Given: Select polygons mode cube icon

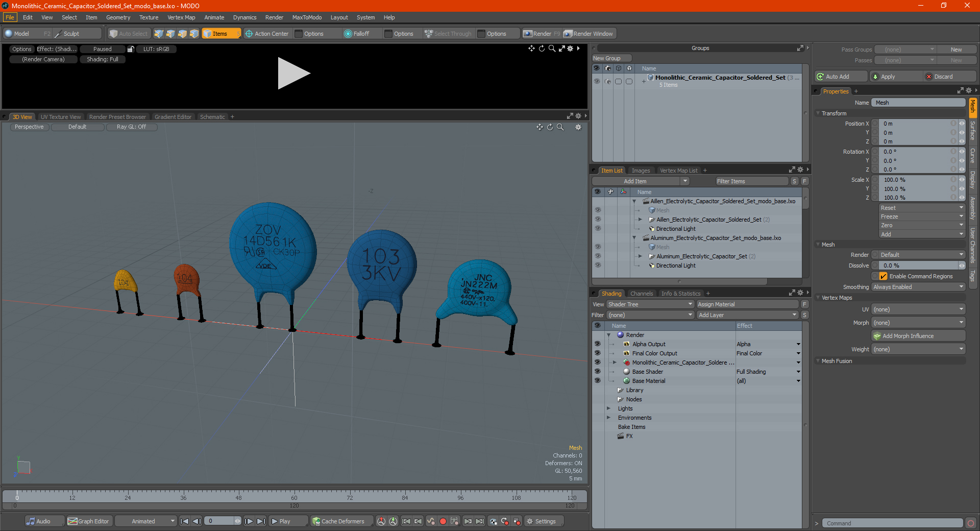Looking at the screenshot, I should point(182,34).
